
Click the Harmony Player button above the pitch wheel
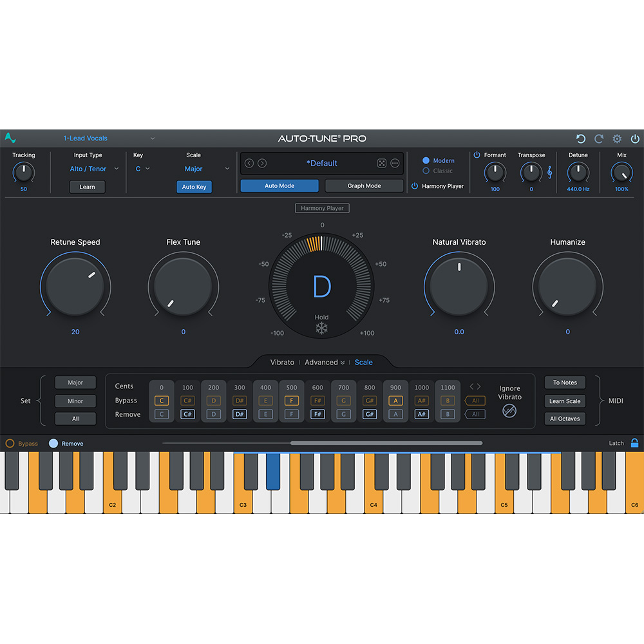(x=322, y=208)
